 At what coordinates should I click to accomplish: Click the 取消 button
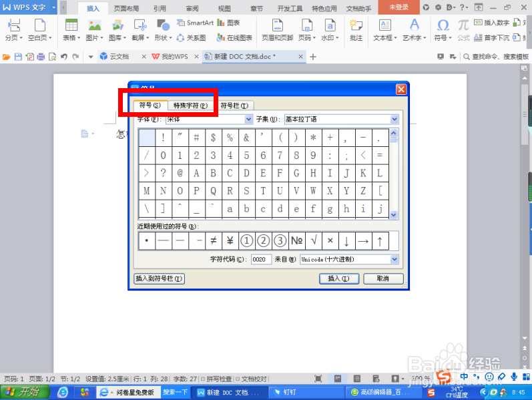point(383,278)
